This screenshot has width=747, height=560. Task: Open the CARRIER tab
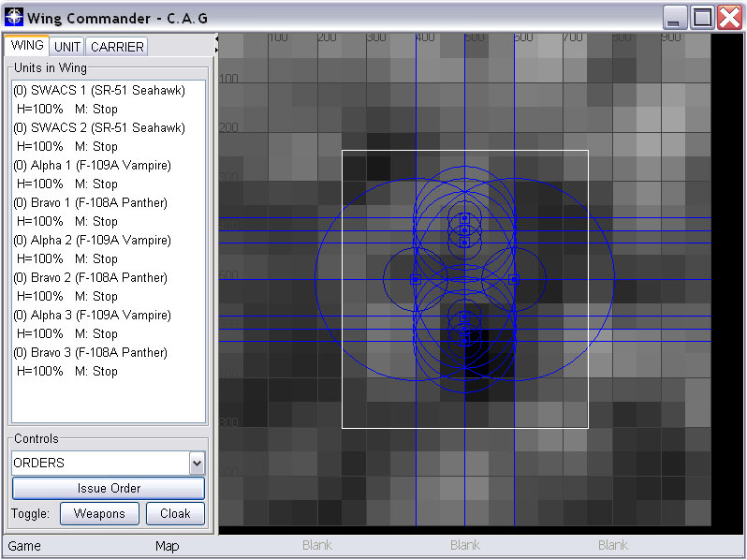tap(117, 47)
